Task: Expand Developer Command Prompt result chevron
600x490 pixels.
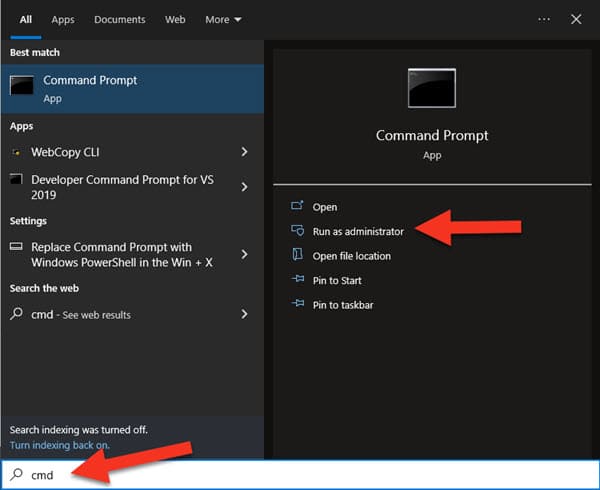Action: pos(244,187)
